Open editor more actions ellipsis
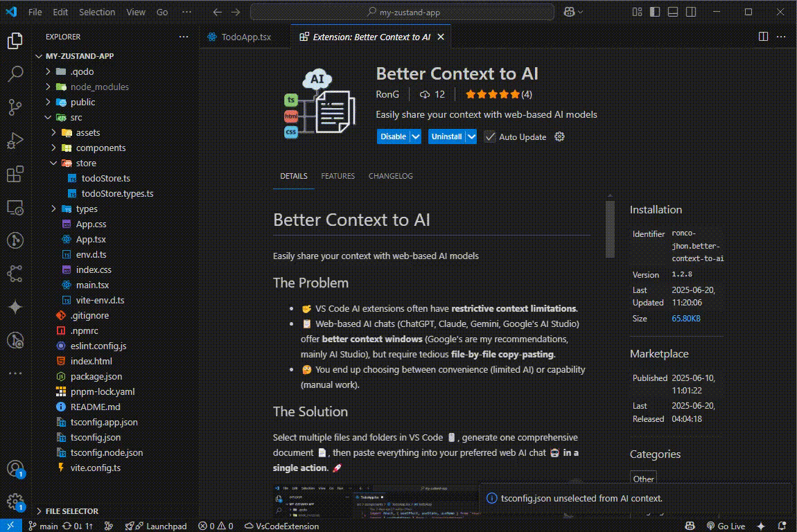The image size is (797, 532). [781, 37]
